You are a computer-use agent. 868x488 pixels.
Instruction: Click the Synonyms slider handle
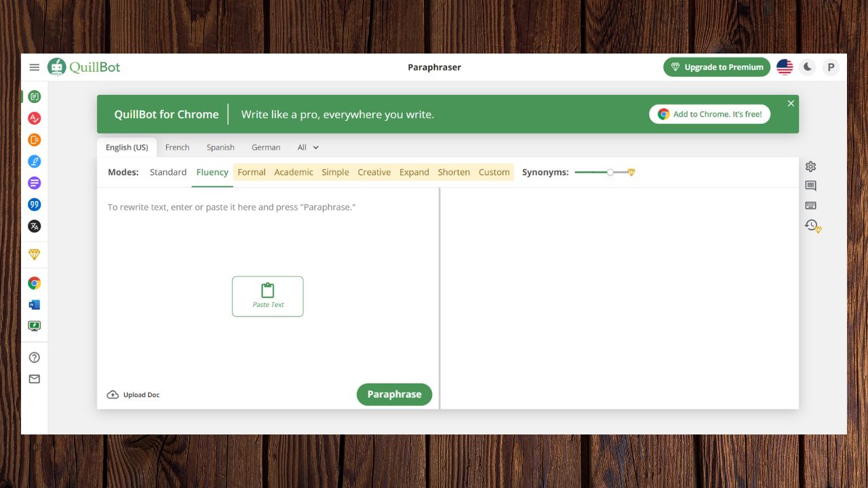(x=610, y=172)
